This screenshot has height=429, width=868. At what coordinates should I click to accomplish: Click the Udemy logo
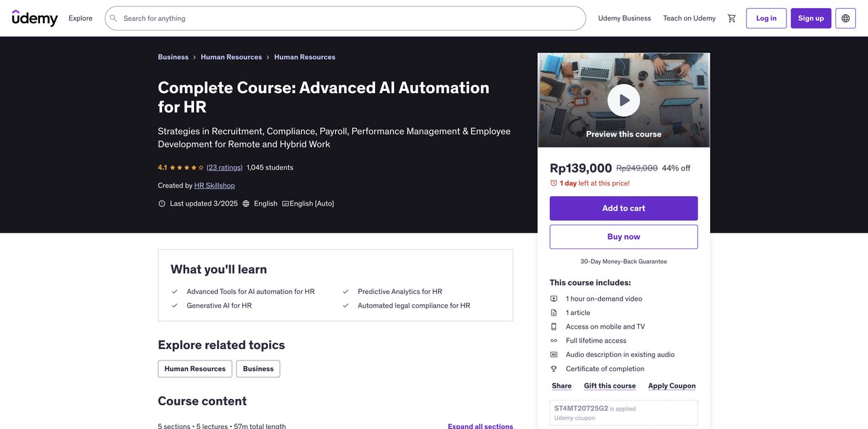(x=35, y=18)
